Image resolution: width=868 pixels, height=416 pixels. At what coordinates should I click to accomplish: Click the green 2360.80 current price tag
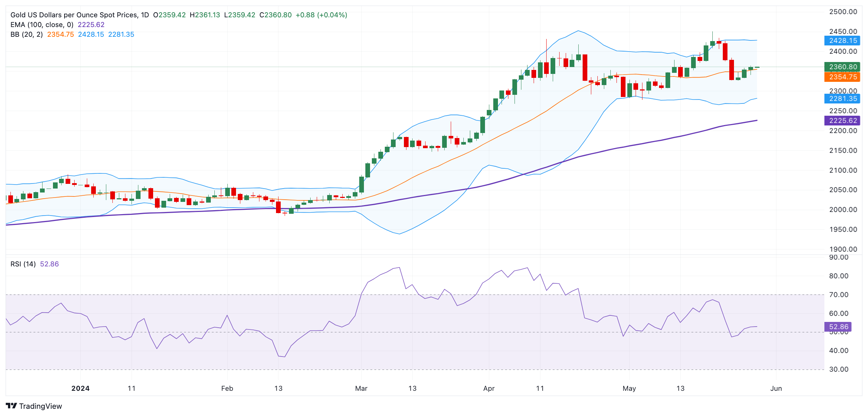pyautogui.click(x=842, y=67)
